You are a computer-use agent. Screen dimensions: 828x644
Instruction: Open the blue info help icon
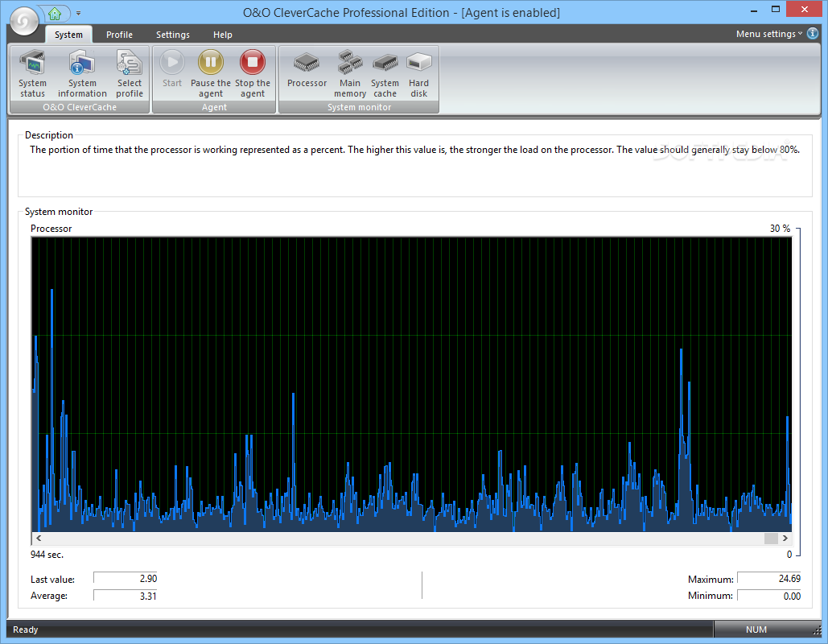coord(813,33)
